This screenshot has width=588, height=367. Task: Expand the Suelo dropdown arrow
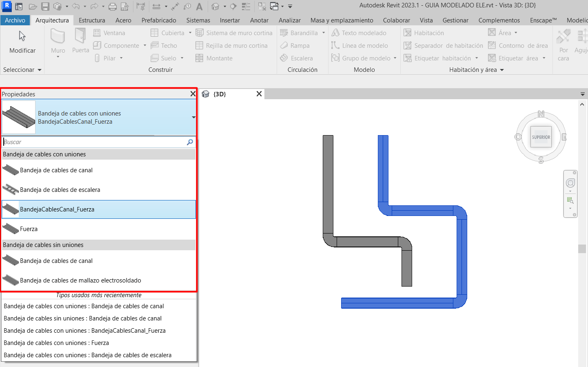pos(182,58)
